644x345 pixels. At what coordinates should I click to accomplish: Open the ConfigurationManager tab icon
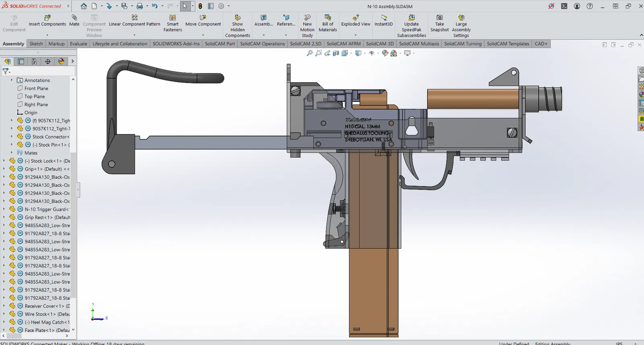[x=34, y=62]
